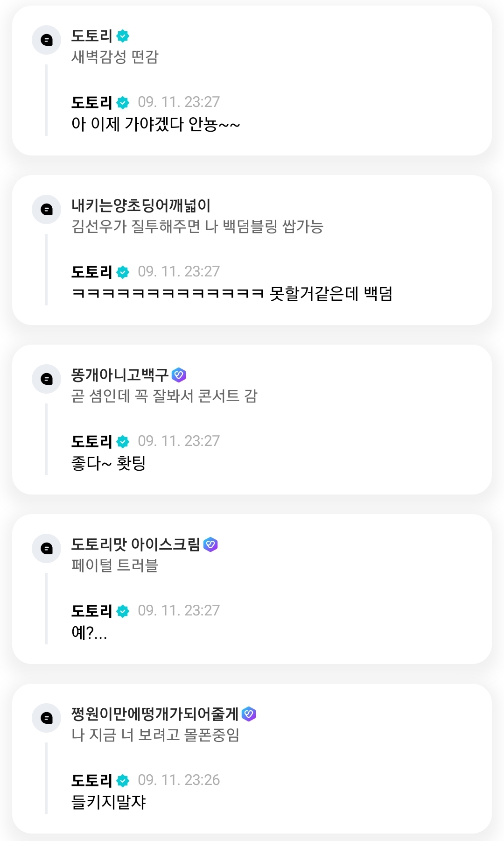
Task: Open username 내키는양초딩어깨넓이 profile
Action: coord(140,205)
